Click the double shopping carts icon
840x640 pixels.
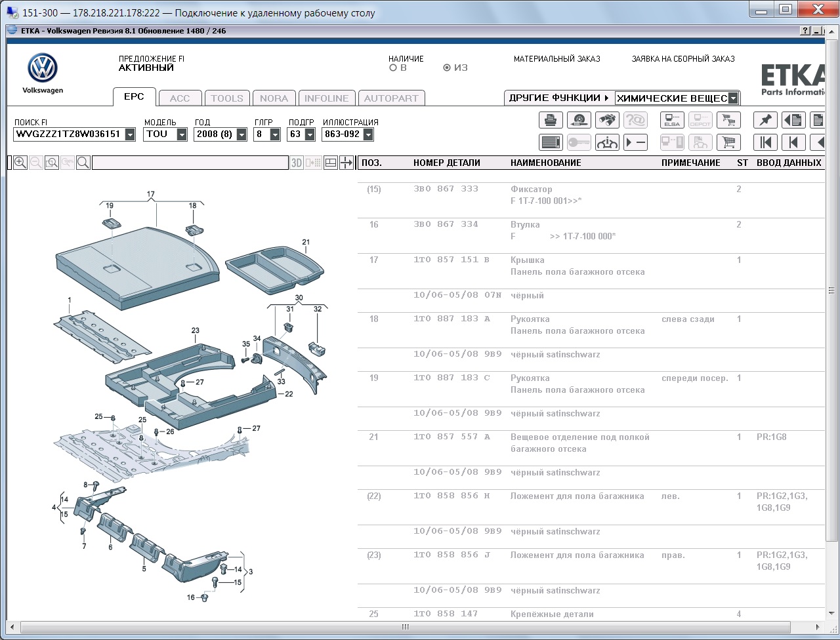[x=728, y=120]
